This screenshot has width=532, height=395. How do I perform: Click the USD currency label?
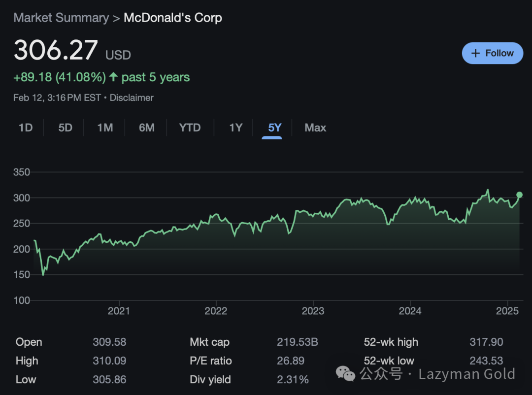pyautogui.click(x=118, y=55)
